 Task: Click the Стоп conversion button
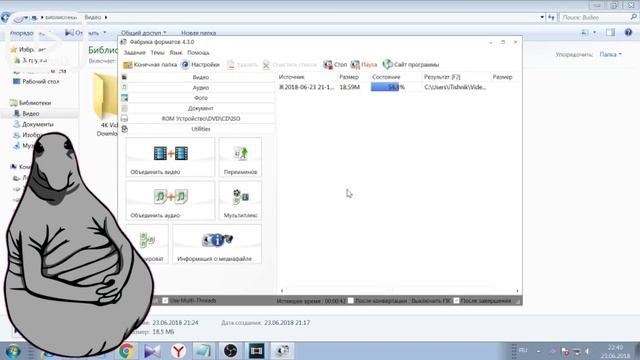pyautogui.click(x=335, y=64)
